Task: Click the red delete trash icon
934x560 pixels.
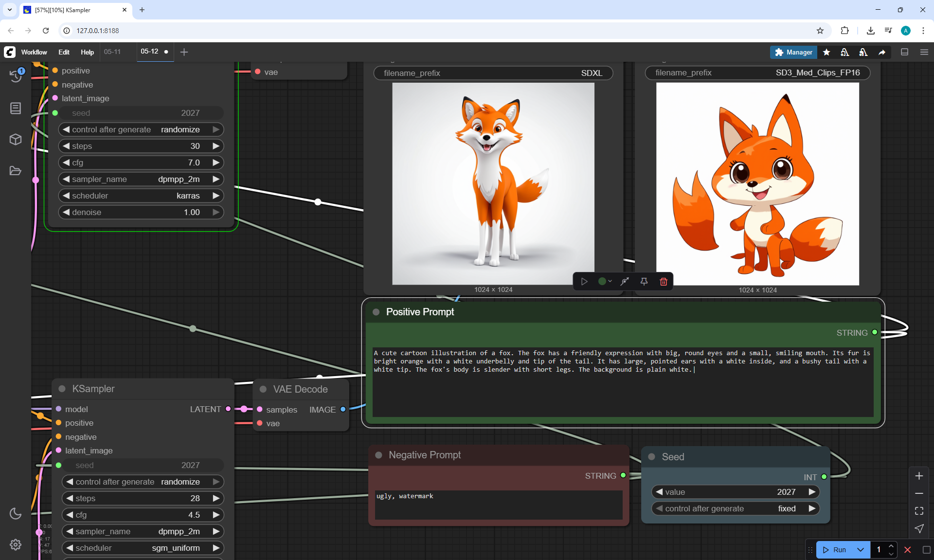Action: tap(663, 282)
